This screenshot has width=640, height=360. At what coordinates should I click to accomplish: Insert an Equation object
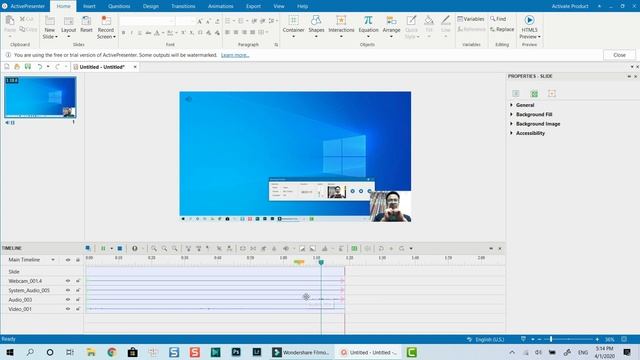[x=368, y=26]
